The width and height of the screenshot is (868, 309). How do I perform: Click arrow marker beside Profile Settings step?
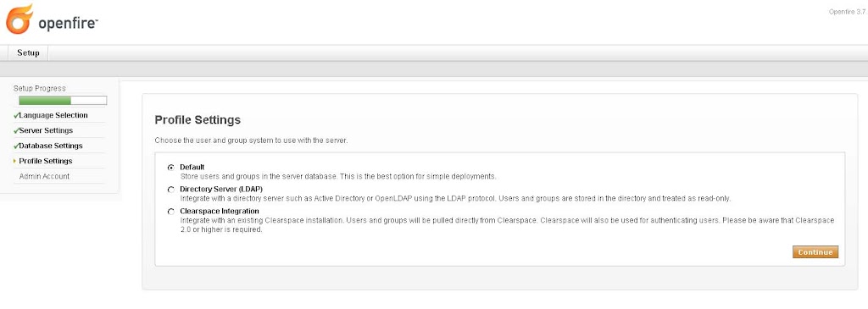14,161
